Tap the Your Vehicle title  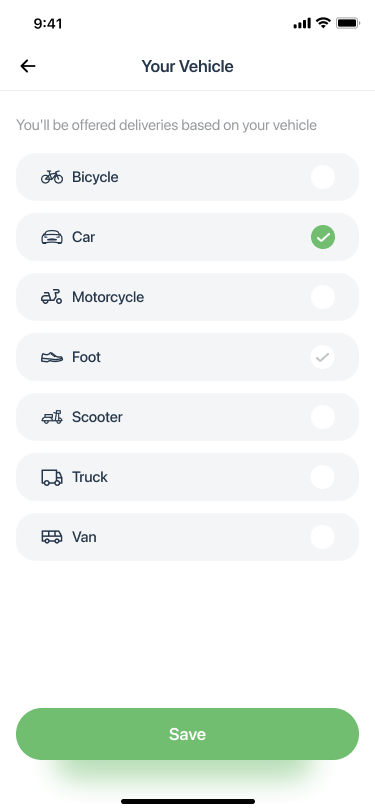pos(188,66)
